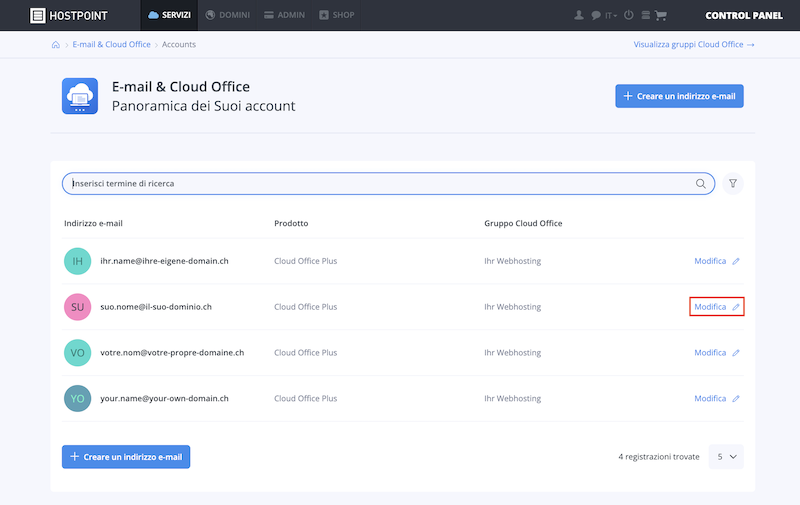The height and width of the screenshot is (505, 800).
Task: Open Visualizza gruppi Cloud Office link
Action: [694, 44]
